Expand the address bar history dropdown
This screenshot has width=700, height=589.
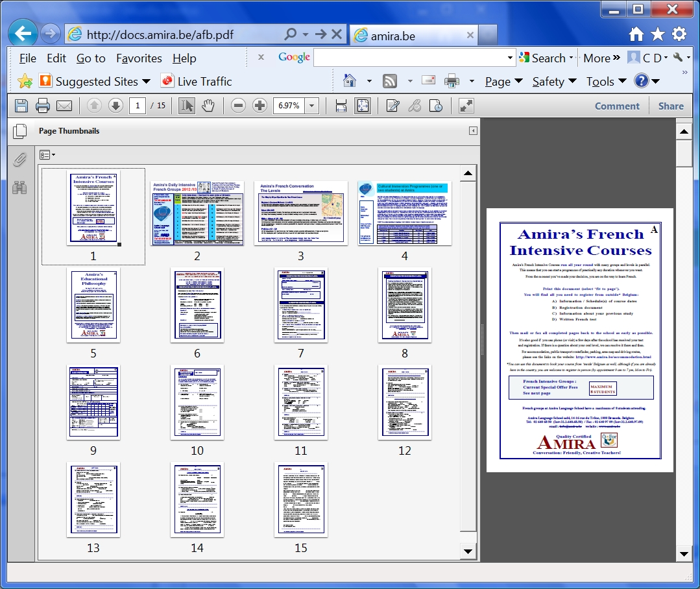306,34
